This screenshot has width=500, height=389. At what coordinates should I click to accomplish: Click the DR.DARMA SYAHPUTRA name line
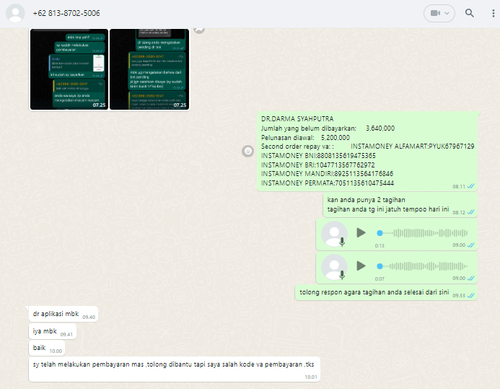click(297, 119)
